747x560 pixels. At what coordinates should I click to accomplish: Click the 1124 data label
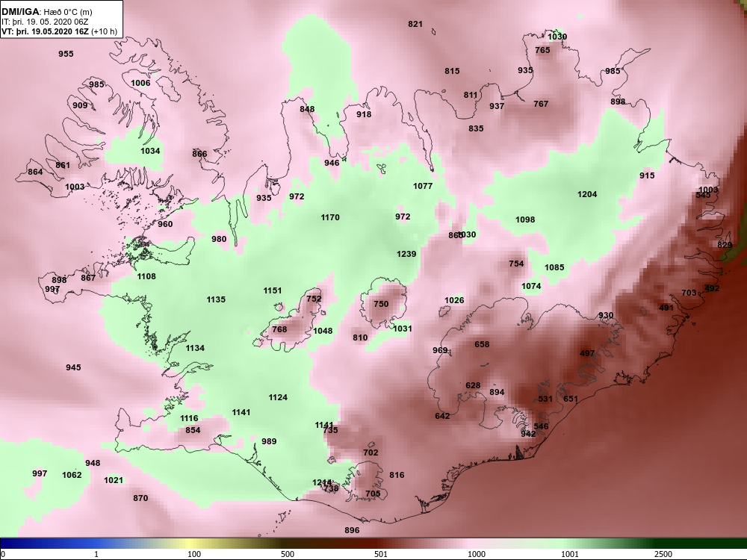pos(278,398)
